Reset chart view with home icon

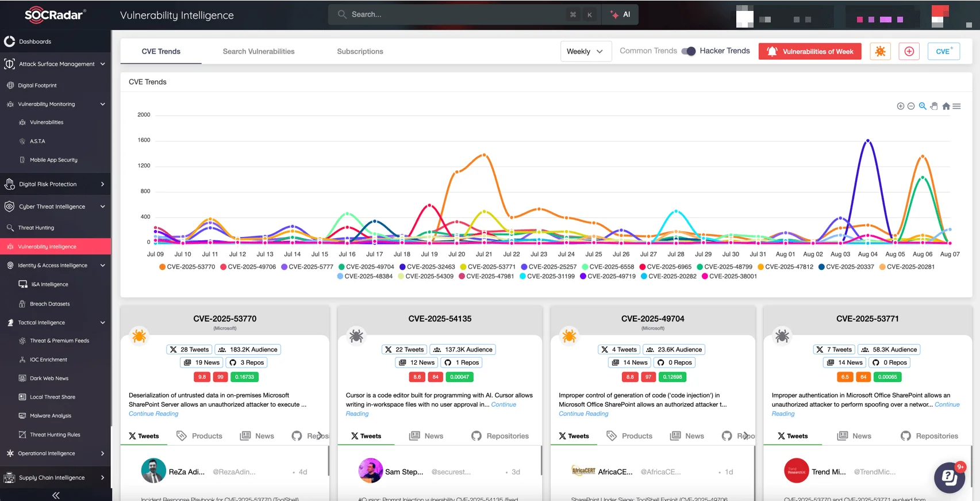click(946, 106)
